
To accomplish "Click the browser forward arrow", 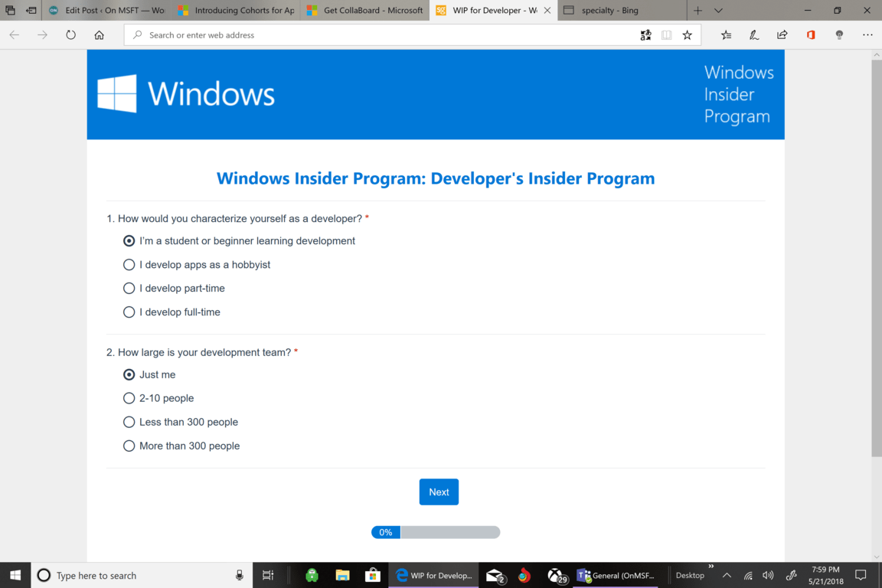I will pyautogui.click(x=43, y=35).
